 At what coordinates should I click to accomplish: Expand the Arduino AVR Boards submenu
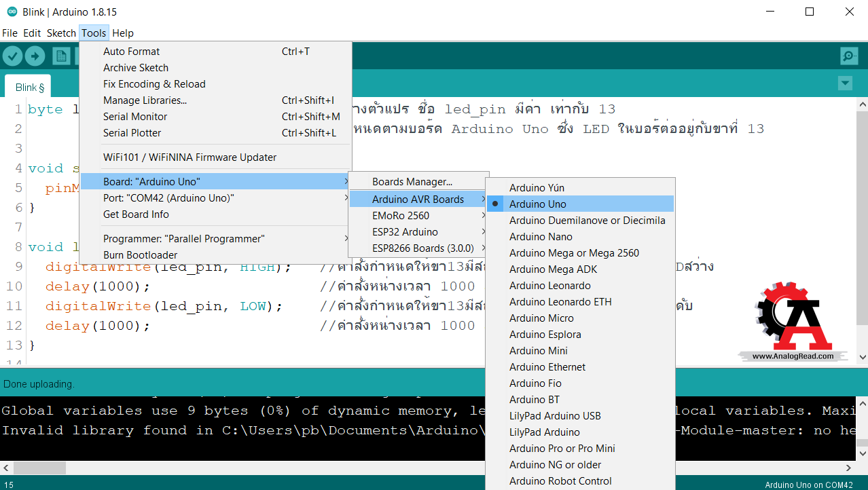(418, 200)
